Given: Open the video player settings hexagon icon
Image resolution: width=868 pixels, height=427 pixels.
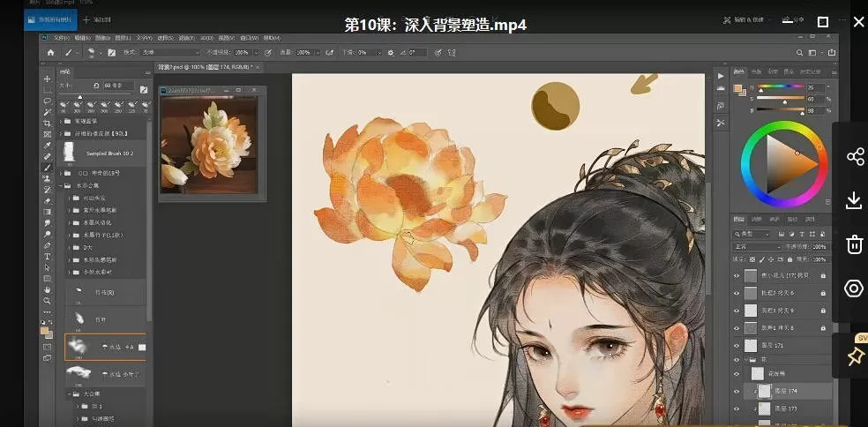Looking at the screenshot, I should coord(855,288).
